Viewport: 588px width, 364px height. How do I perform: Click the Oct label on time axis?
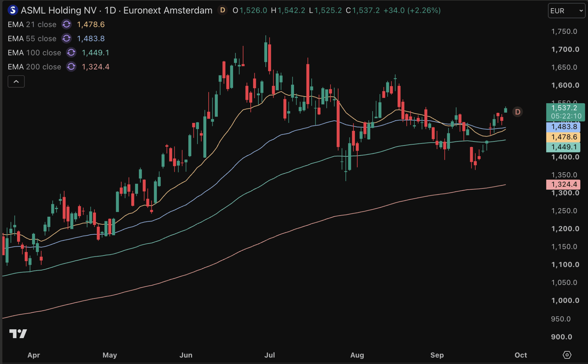click(x=521, y=355)
